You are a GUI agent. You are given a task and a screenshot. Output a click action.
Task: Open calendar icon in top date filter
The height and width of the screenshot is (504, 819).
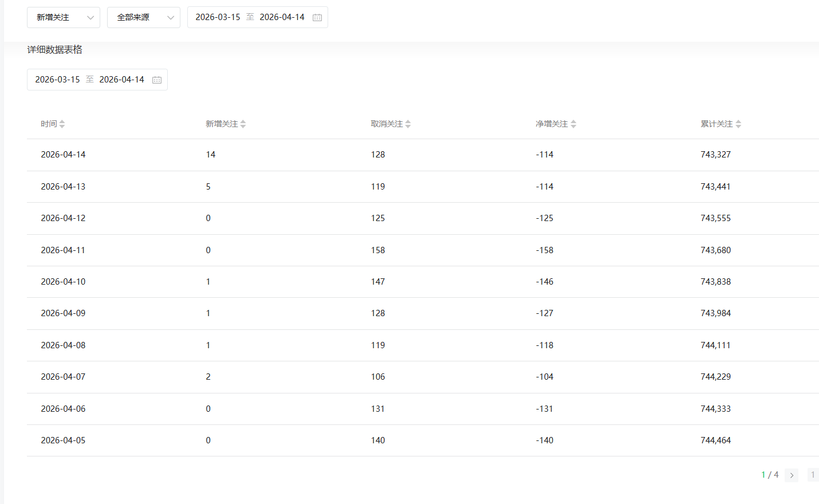pyautogui.click(x=317, y=18)
